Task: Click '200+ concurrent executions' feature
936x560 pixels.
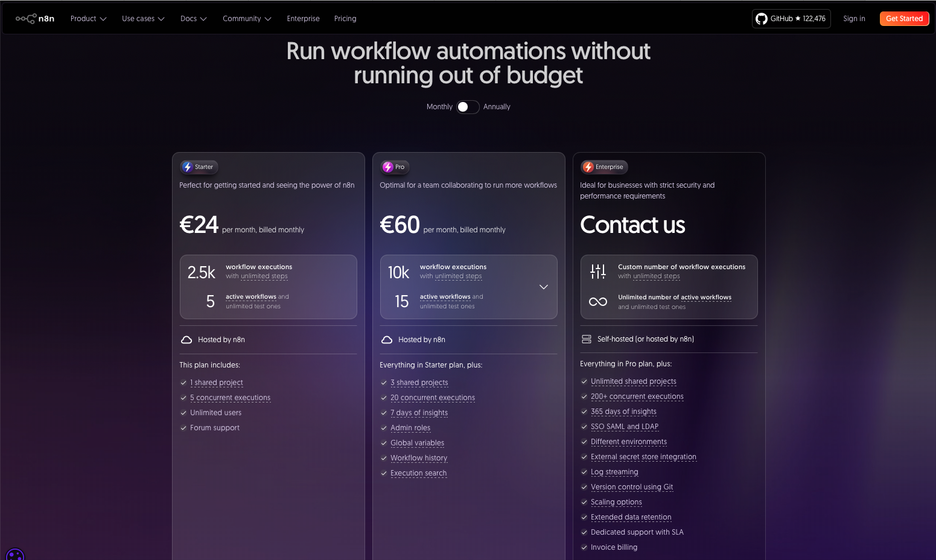Action: click(x=637, y=396)
